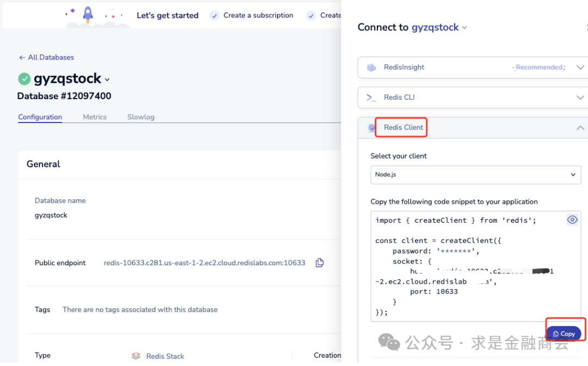Image resolution: width=588 pixels, height=366 pixels.
Task: Click the Redis CLI terminal prompt icon
Action: point(371,97)
